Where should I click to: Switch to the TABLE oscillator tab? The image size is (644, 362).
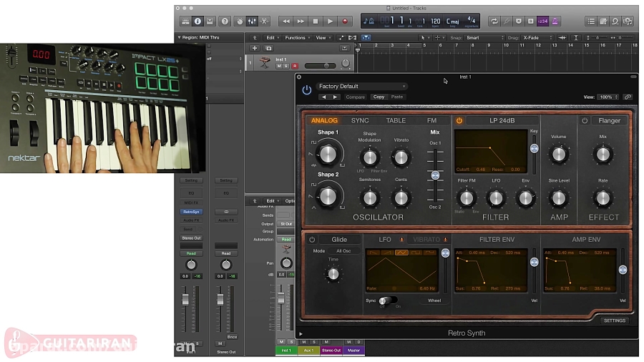[x=396, y=121]
